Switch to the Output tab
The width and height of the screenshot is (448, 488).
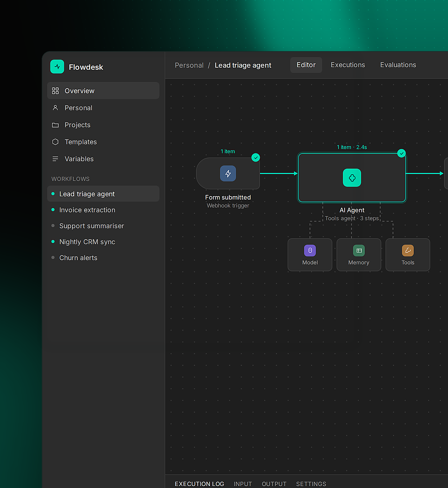click(x=274, y=484)
